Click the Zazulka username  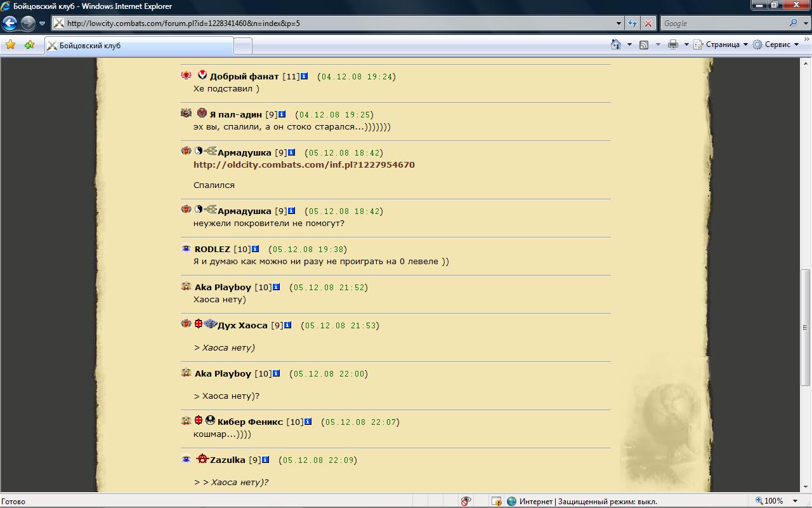coord(228,460)
